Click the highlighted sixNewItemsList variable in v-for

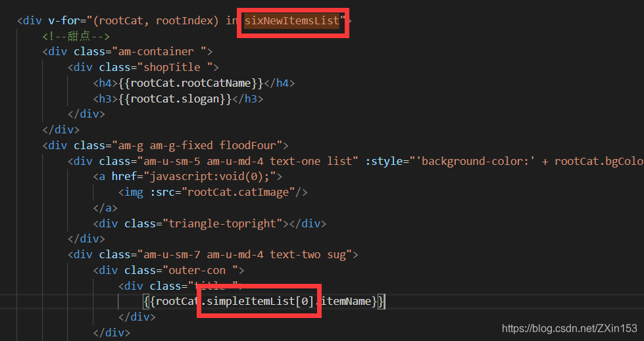point(292,20)
